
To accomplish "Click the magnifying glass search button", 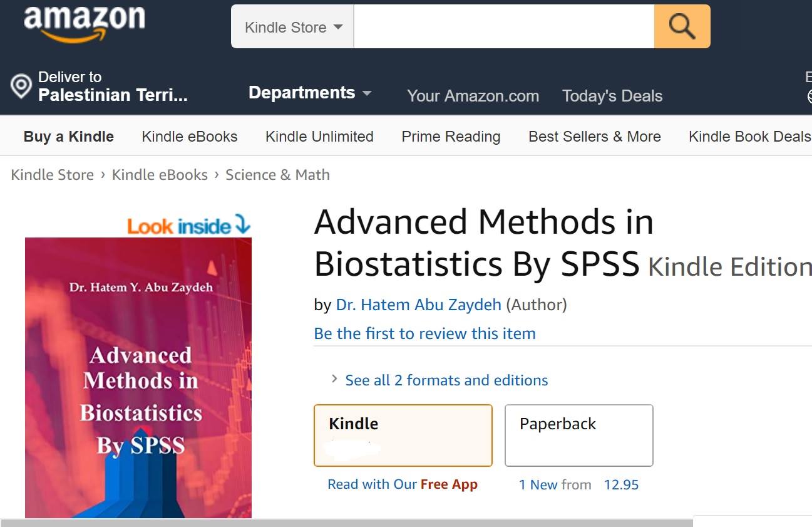I will tap(682, 27).
